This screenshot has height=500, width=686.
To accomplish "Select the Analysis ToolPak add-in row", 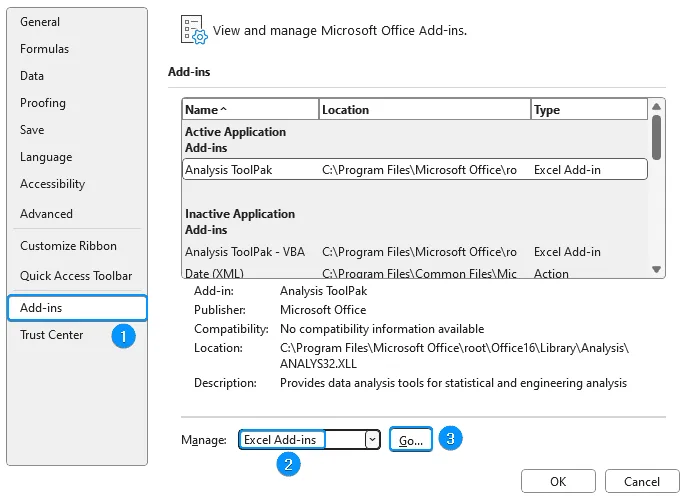I will (415, 170).
